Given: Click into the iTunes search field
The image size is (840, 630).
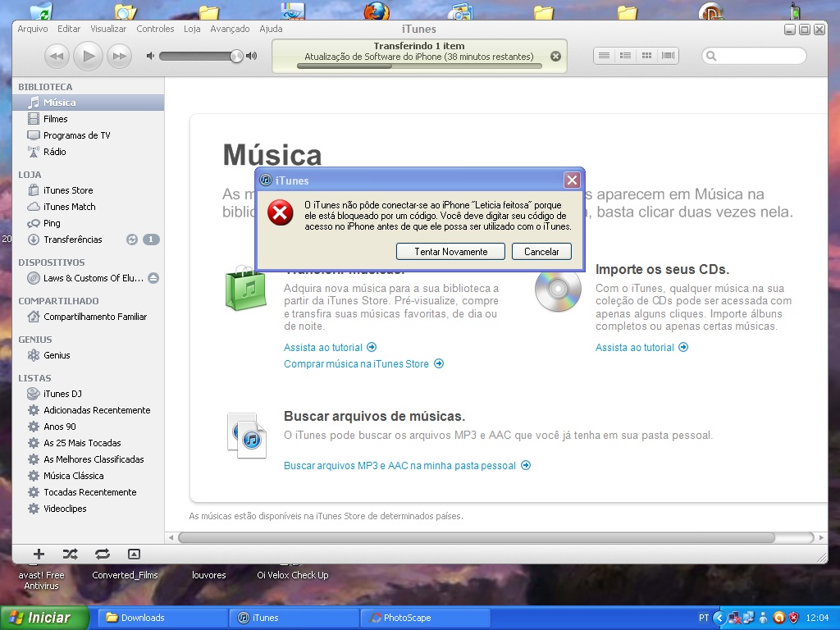Looking at the screenshot, I should click(x=754, y=56).
